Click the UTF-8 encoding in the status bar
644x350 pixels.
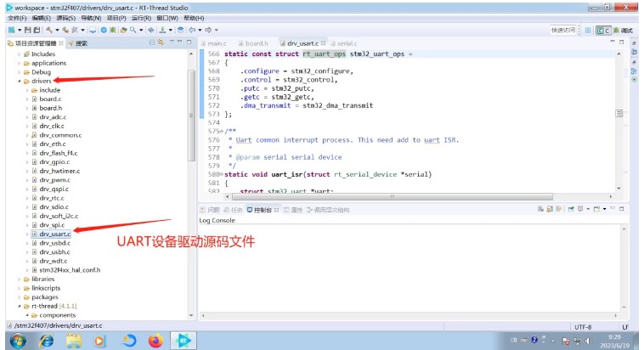pyautogui.click(x=583, y=327)
